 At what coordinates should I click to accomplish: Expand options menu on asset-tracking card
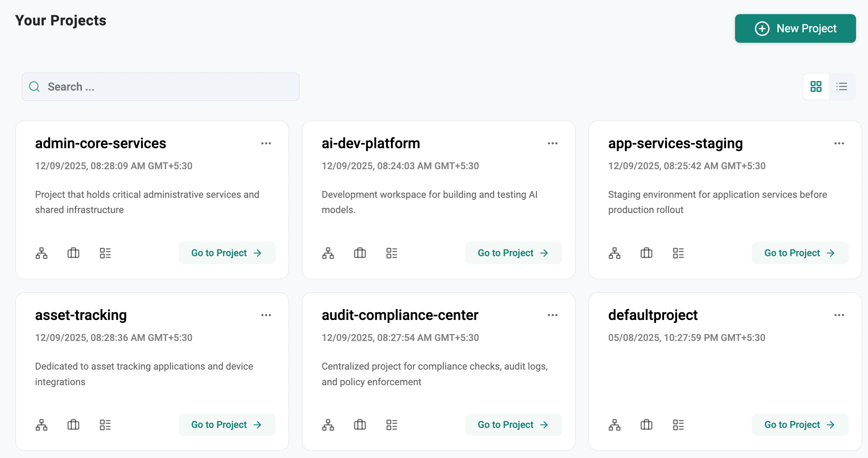(x=266, y=315)
